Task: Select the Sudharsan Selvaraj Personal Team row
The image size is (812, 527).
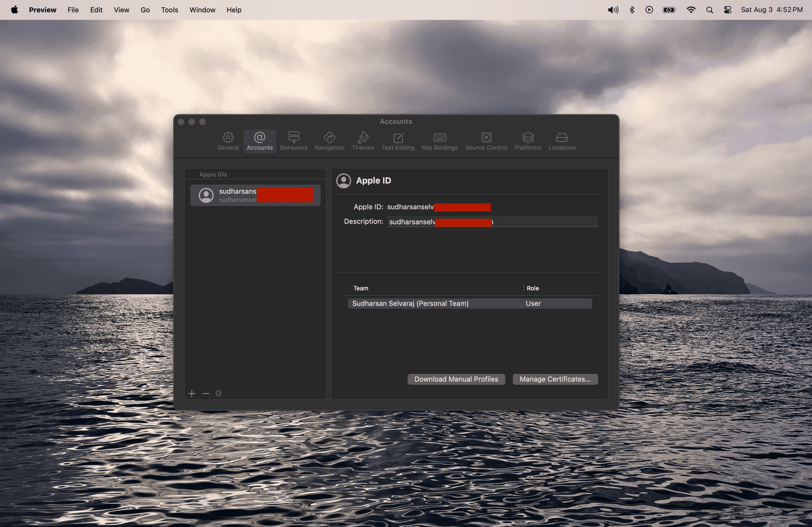Action: (410, 303)
